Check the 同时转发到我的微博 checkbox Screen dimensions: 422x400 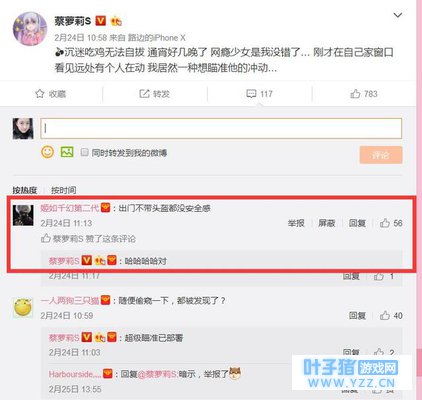tap(84, 152)
